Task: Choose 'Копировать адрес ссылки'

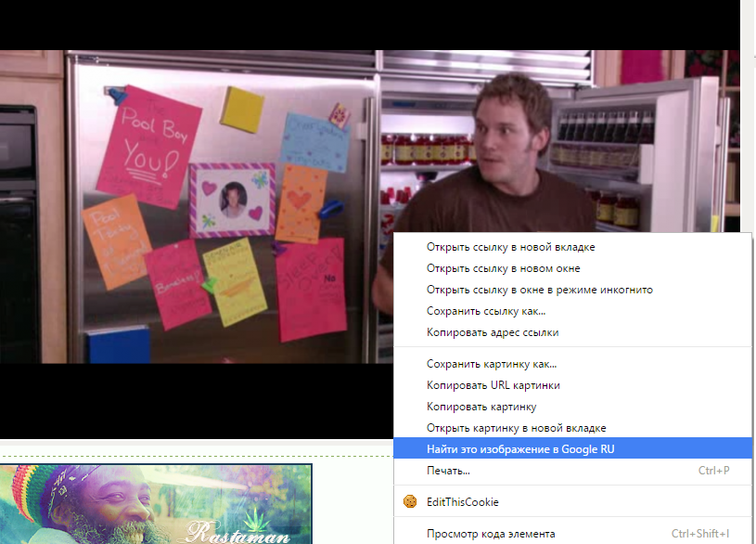Action: [x=572, y=332]
